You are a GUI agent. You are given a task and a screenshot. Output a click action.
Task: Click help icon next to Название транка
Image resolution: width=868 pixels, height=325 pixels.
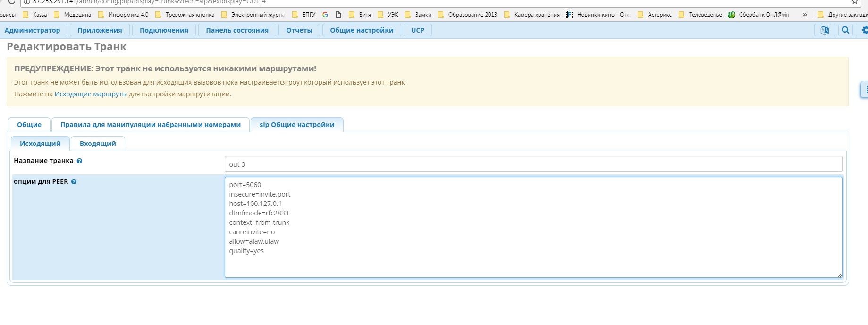click(79, 161)
